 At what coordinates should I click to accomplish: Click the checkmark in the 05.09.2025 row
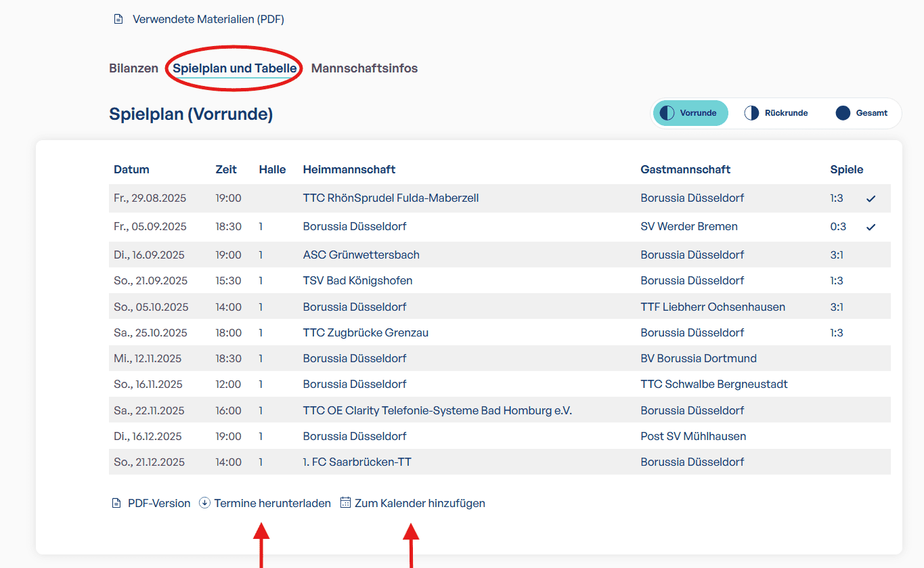pyautogui.click(x=871, y=227)
